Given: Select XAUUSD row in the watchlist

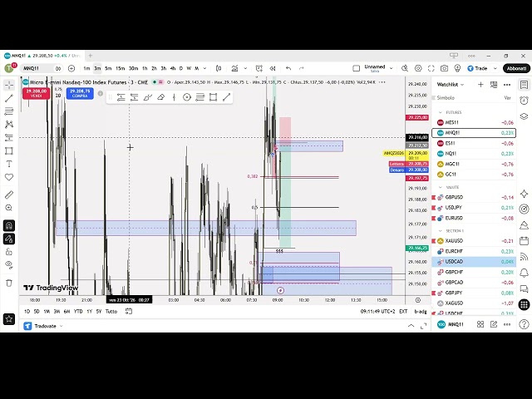Looking at the screenshot, I should click(474, 241).
